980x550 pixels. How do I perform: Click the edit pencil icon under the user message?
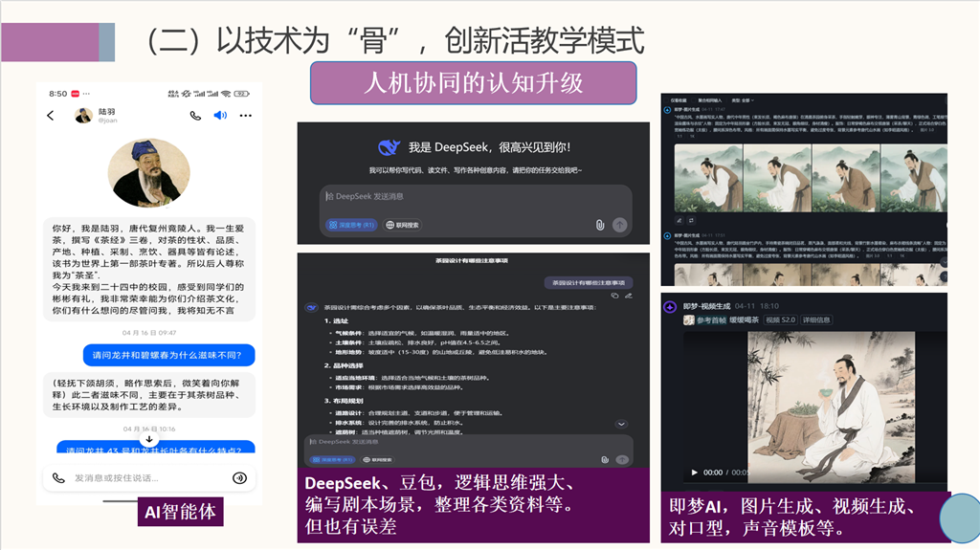coord(628,296)
